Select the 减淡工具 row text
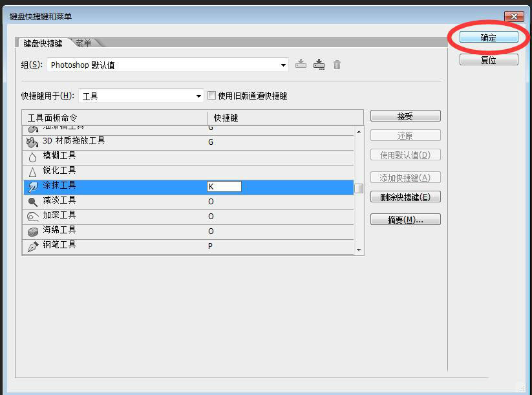The width and height of the screenshot is (532, 395). click(59, 200)
